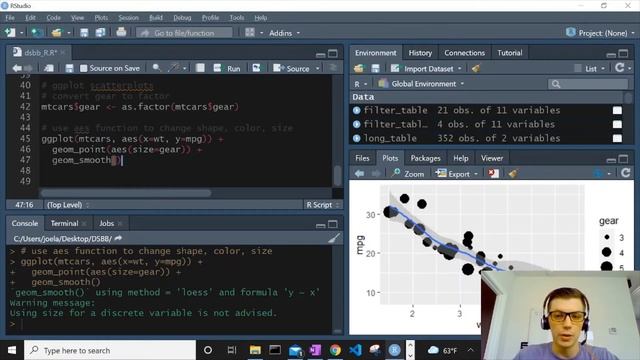Clear all plots with broom icon
Image resolution: width=640 pixels, height=360 pixels.
(513, 173)
